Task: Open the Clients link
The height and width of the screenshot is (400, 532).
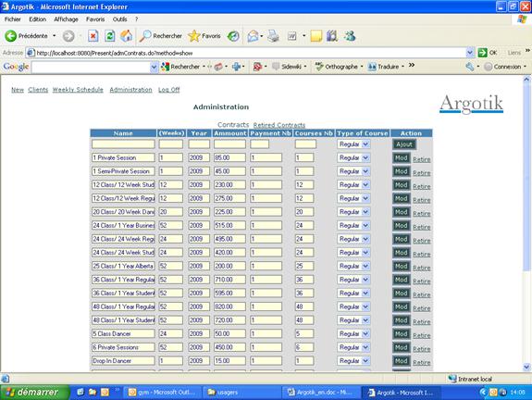Action: (38, 90)
